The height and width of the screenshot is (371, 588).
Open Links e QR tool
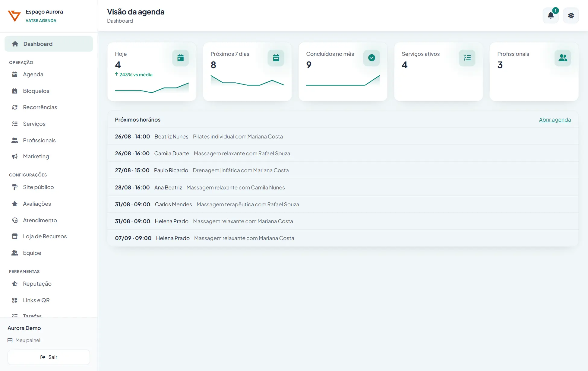(x=49, y=300)
